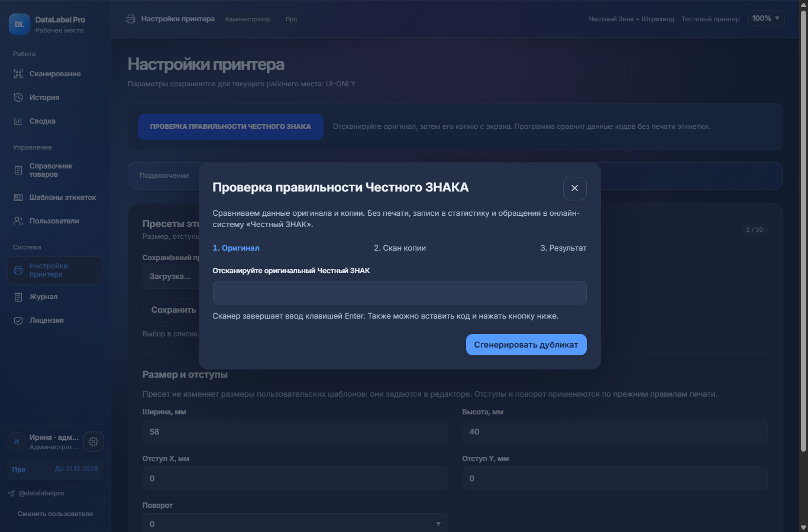The height and width of the screenshot is (532, 808).
Task: Click the 2 / 50 presets counter
Action: [754, 229]
